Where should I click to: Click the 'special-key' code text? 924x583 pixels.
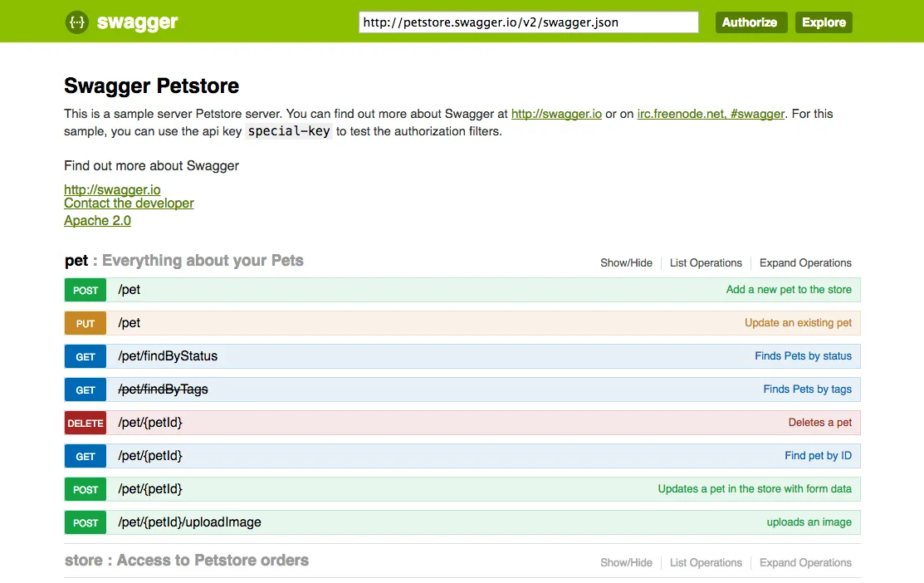click(289, 131)
